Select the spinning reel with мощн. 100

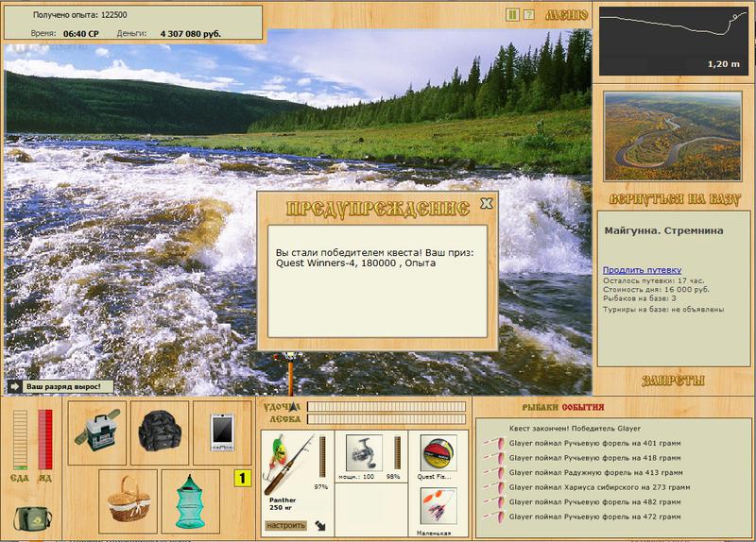(364, 452)
